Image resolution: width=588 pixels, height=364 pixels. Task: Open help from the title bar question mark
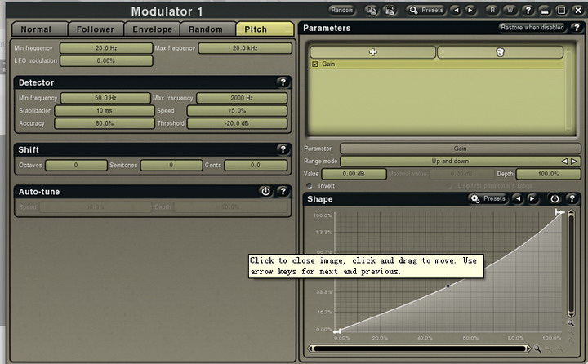point(528,10)
